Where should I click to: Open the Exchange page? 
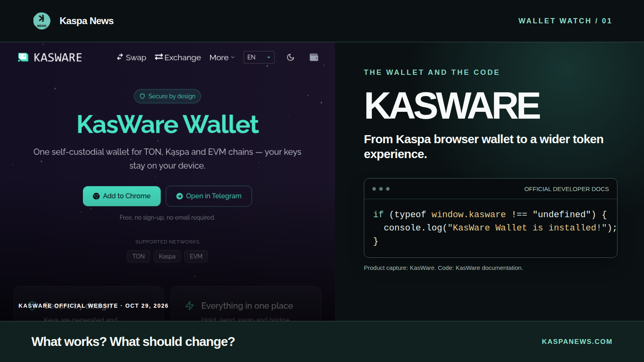178,58
